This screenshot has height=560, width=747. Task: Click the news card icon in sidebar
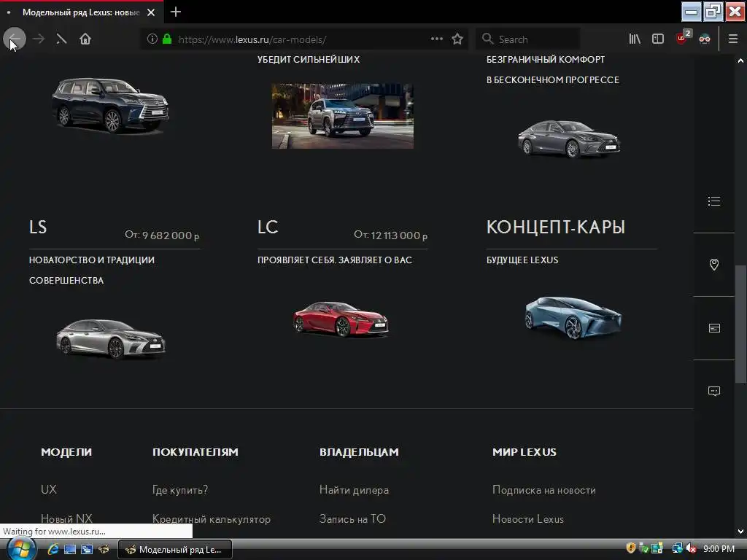click(714, 328)
